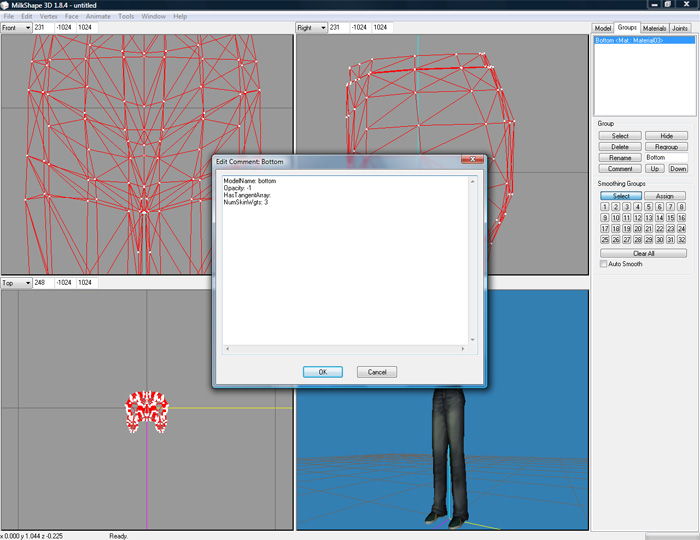
Task: Click the group name field containing Bottom
Action: (667, 158)
